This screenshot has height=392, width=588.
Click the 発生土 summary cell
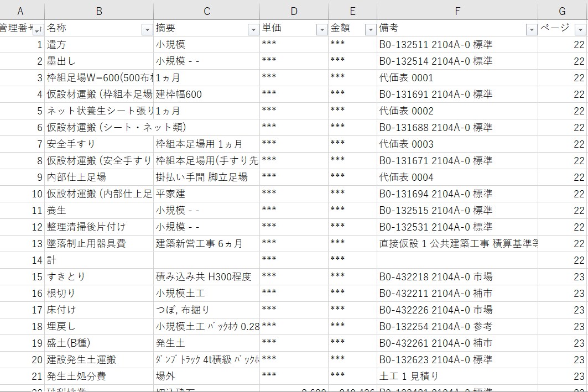coord(207,343)
